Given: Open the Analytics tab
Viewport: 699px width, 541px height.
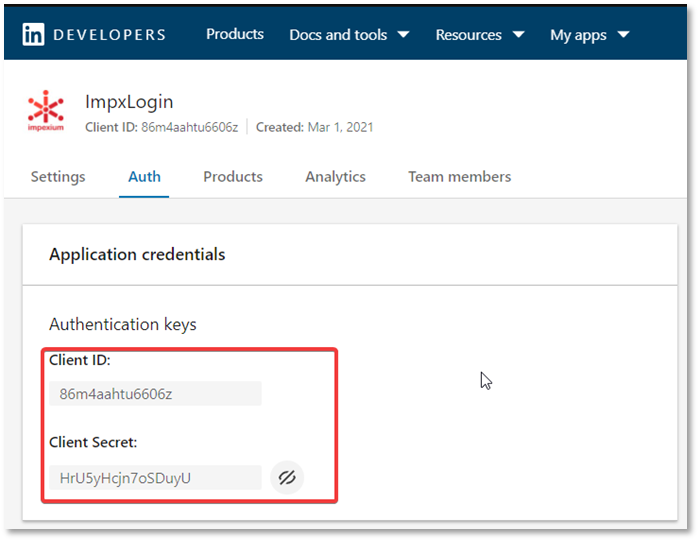Looking at the screenshot, I should [x=335, y=177].
